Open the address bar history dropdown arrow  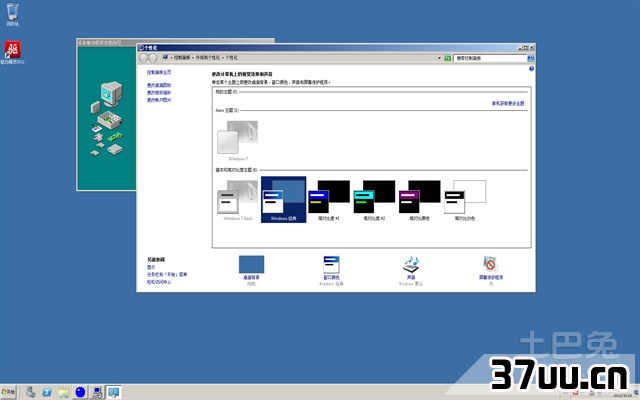439,58
